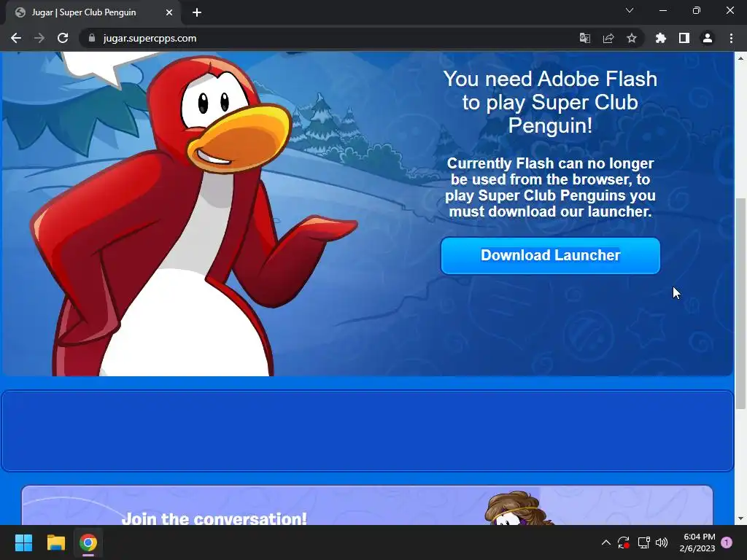Select the Jugar | Super Club Penguin tab
Viewport: 747px width, 560px height.
coord(92,12)
